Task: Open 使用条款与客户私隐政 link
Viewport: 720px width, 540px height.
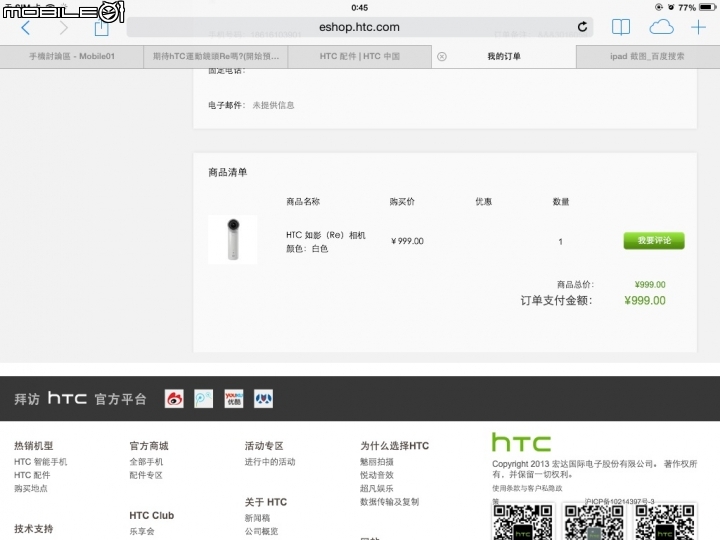Action: [527, 488]
